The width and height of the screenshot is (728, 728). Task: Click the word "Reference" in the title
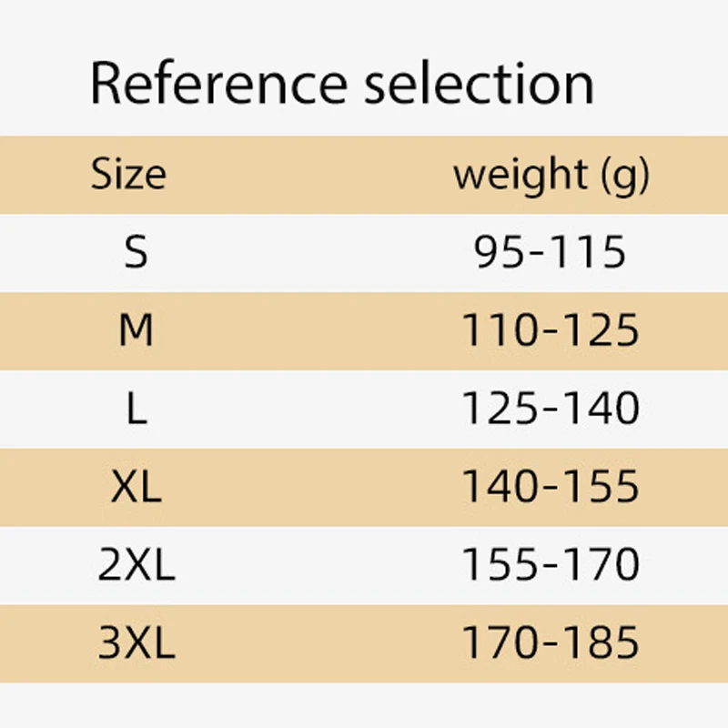[218, 84]
